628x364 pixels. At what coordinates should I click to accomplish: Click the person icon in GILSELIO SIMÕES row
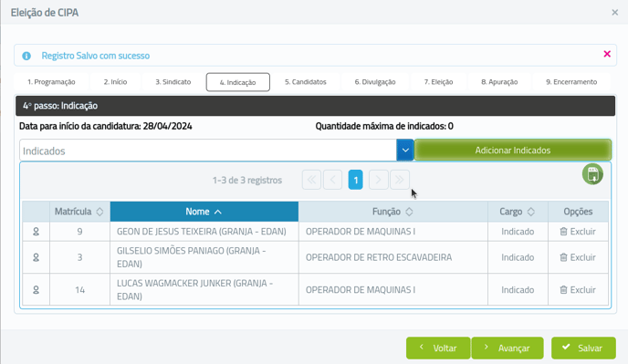[x=36, y=257]
